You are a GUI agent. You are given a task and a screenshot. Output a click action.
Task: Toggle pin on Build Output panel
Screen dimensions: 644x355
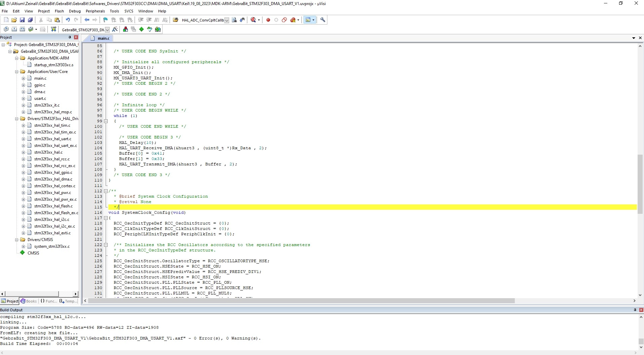tap(635, 310)
